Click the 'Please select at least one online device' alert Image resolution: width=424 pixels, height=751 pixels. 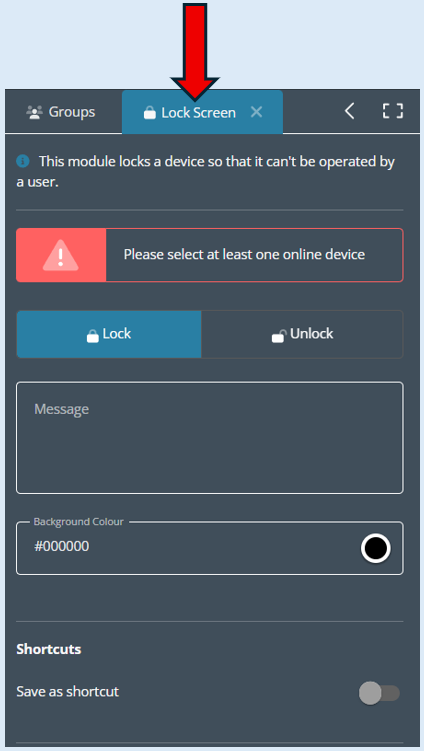pyautogui.click(x=210, y=255)
